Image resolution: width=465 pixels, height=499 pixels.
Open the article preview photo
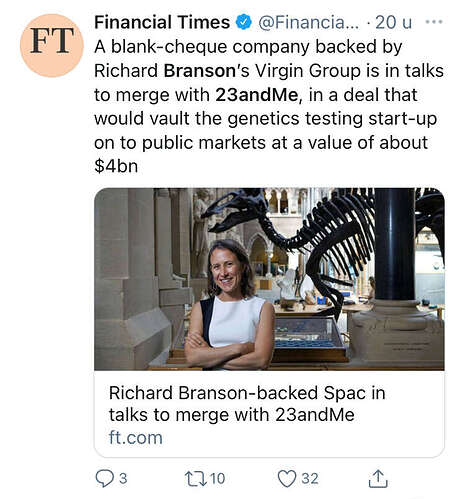pos(269,279)
